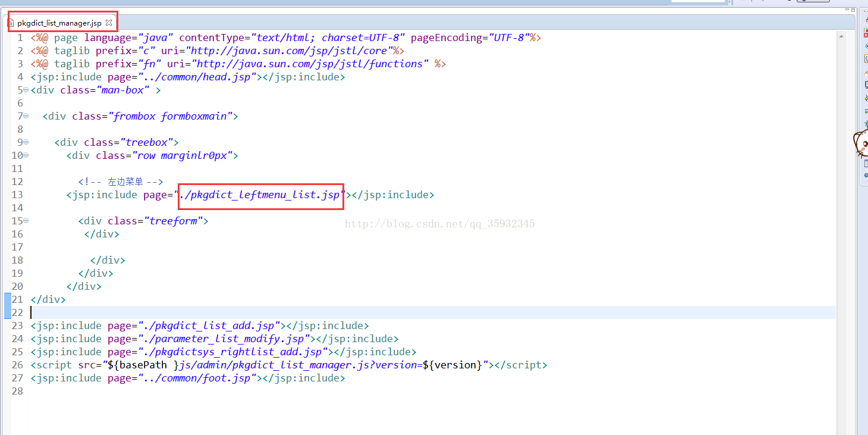Collapse the treebox div fold on line 9
This screenshot has width=868, height=435.
(26, 142)
